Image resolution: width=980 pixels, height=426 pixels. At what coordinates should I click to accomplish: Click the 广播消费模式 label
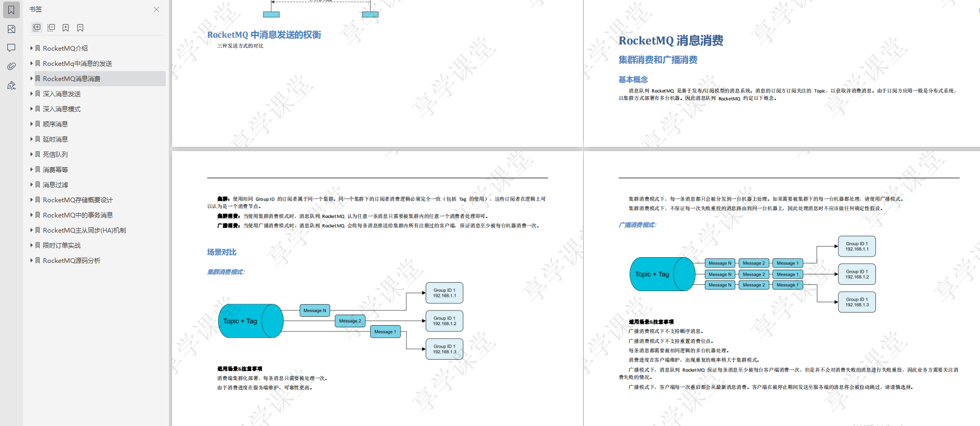click(x=637, y=225)
